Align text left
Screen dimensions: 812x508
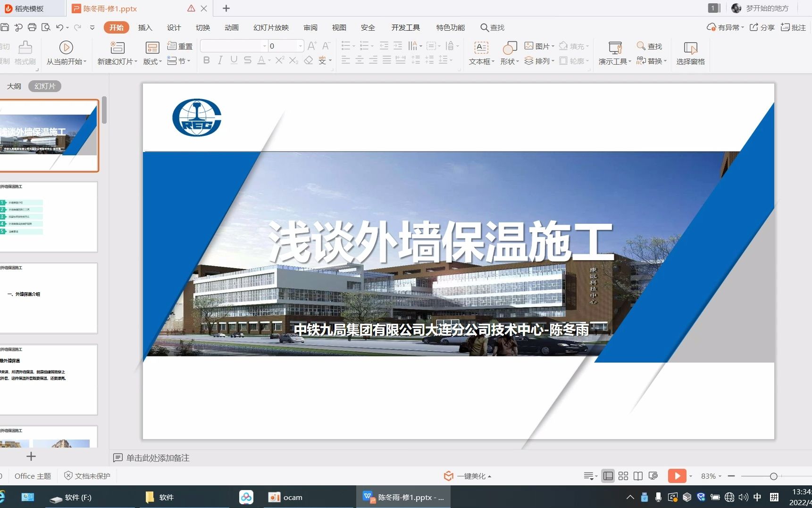(346, 60)
